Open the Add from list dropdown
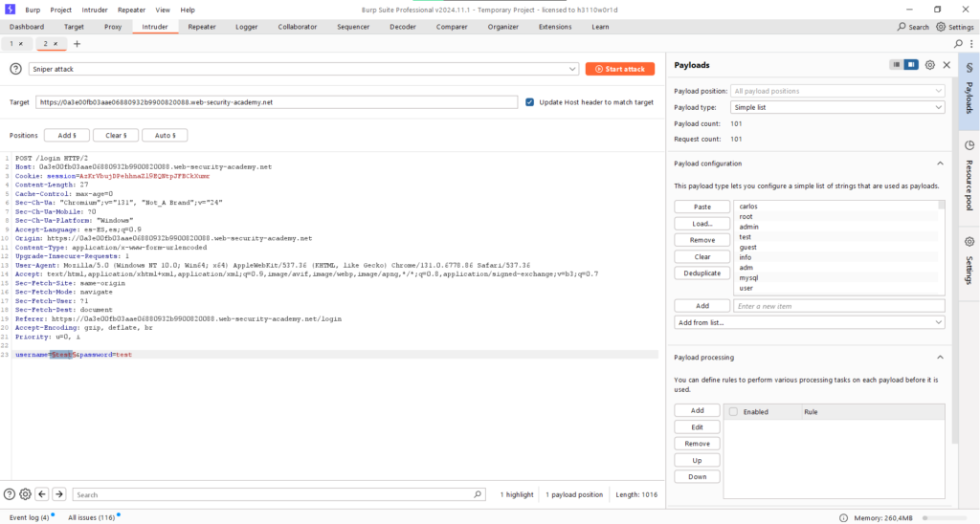Image resolution: width=980 pixels, height=524 pixels. click(x=810, y=322)
